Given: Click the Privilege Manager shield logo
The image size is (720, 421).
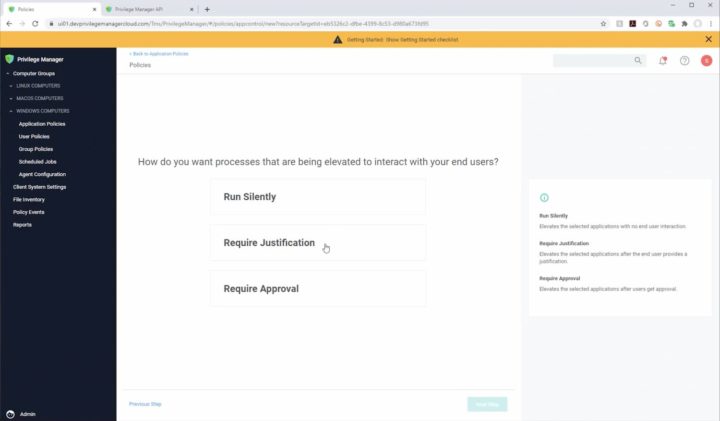Looking at the screenshot, I should (9, 59).
